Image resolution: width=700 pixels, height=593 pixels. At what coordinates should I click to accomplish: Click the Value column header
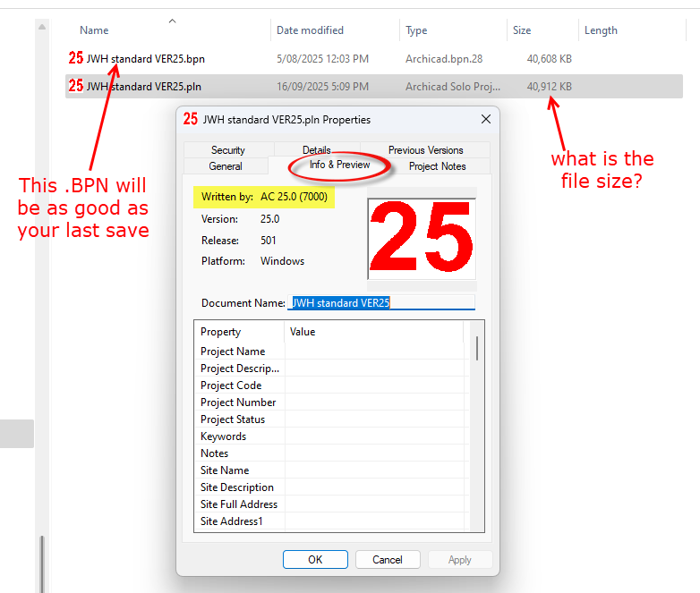(x=303, y=332)
